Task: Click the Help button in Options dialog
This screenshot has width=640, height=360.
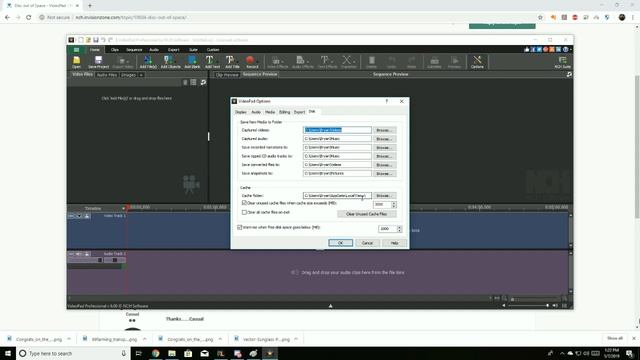Action: point(394,243)
